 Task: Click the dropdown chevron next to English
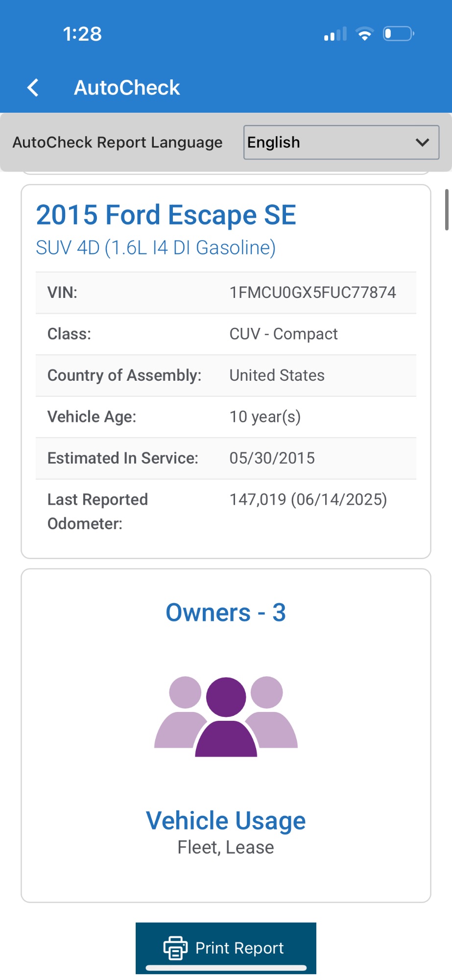pos(422,142)
